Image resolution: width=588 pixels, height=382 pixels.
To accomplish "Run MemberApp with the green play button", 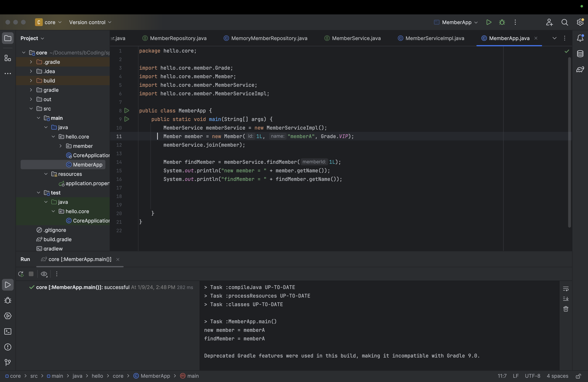I will [x=489, y=22].
